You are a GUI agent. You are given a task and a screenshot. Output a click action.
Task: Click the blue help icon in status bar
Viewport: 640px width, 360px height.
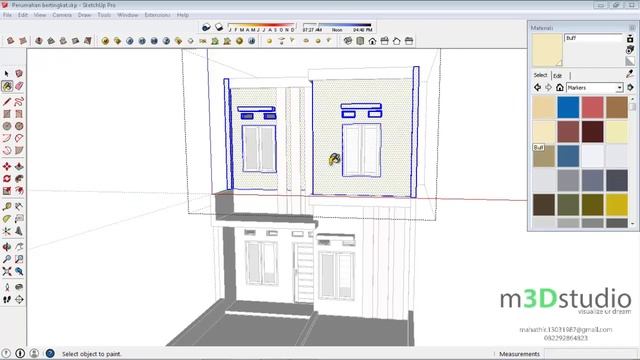(50, 353)
